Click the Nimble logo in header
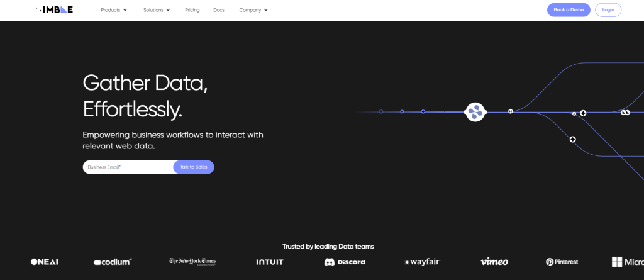Viewport: 644px width, 280px height. (55, 10)
